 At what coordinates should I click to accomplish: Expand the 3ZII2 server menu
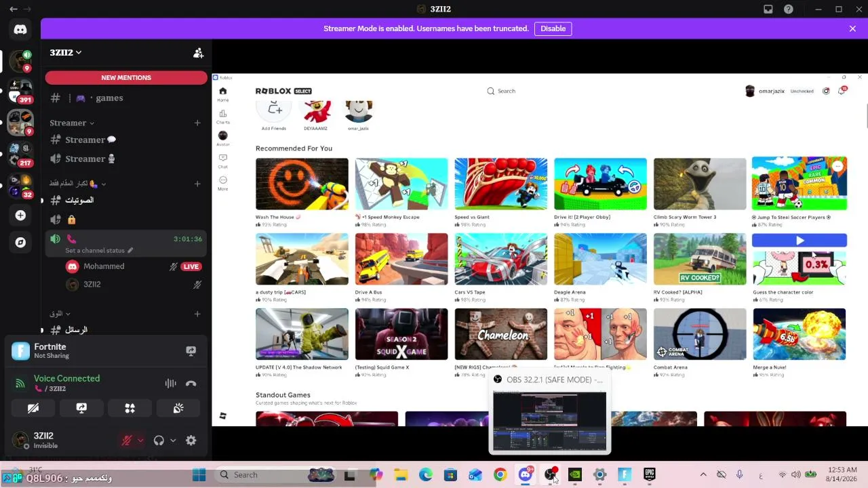coord(66,53)
